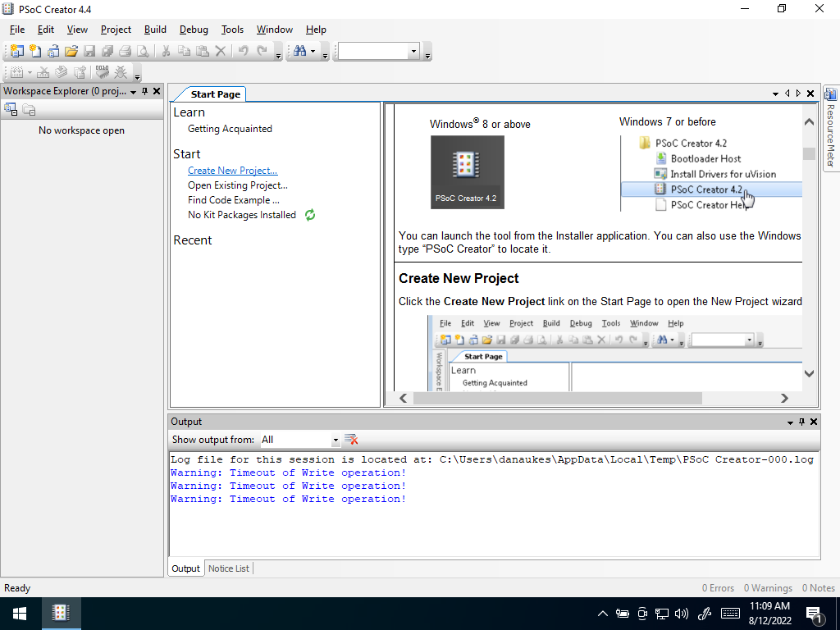Open Output panel window options arrow
840x630 pixels.
point(790,422)
